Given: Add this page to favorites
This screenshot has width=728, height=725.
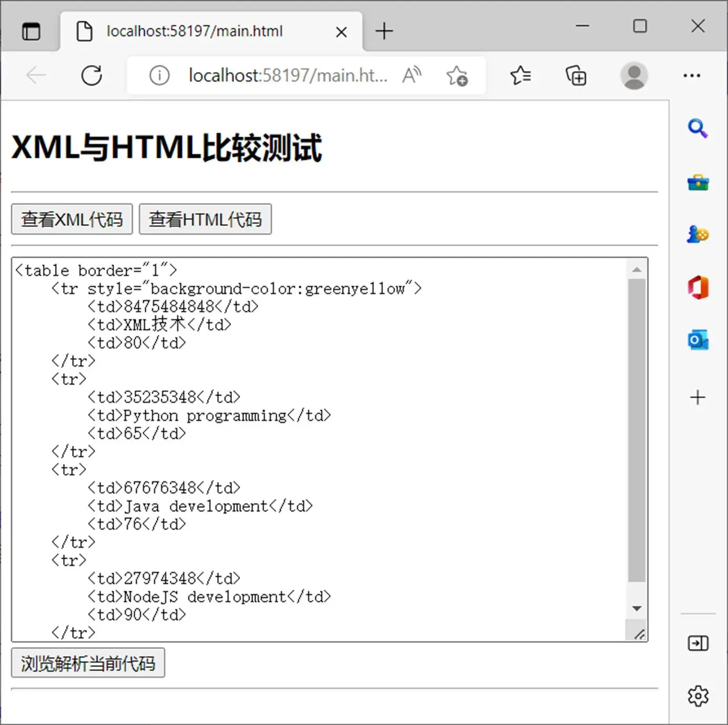Looking at the screenshot, I should point(457,76).
